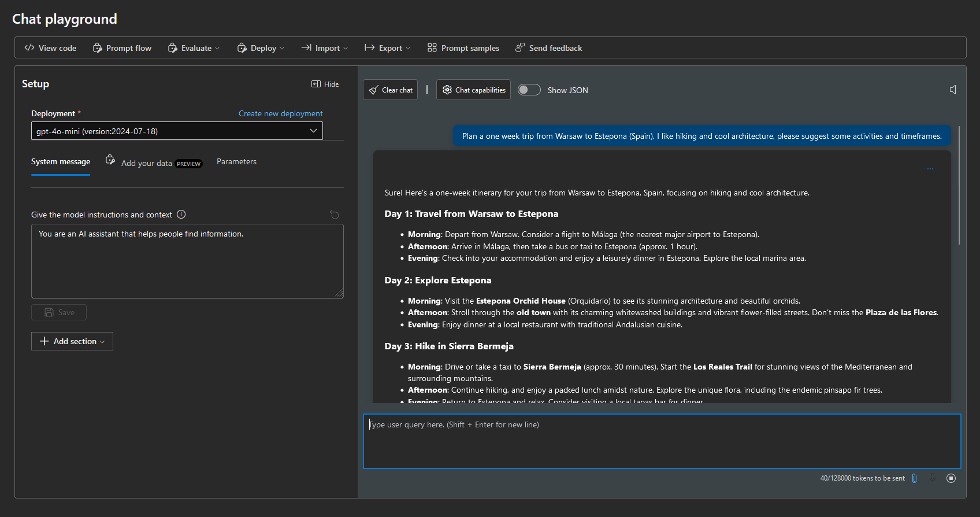Switch to System message tab
The image size is (980, 517).
pyautogui.click(x=61, y=162)
